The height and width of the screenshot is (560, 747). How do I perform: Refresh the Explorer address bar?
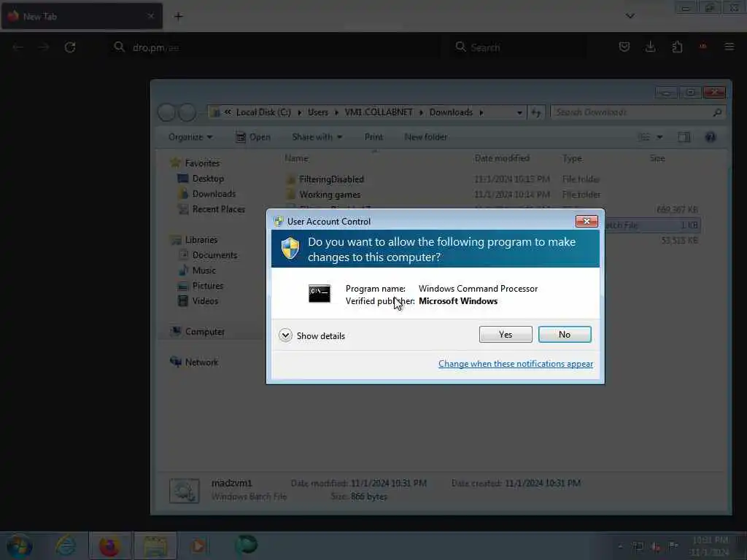[536, 113]
